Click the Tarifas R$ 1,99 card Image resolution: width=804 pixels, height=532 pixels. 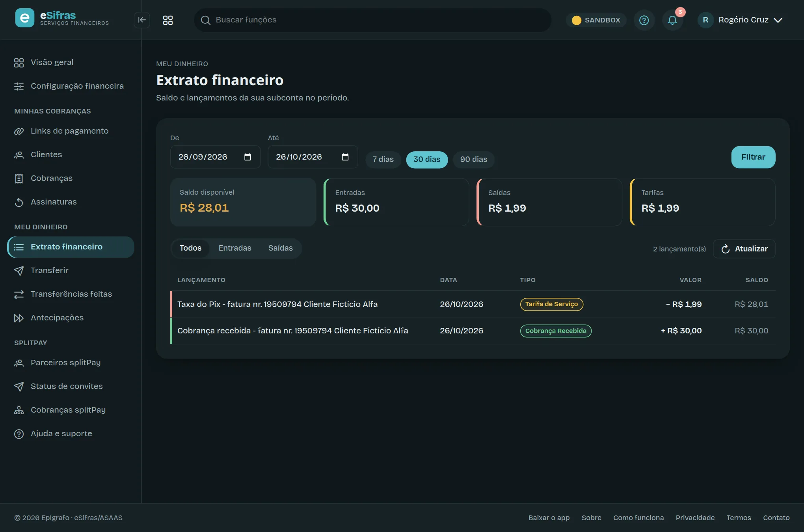702,202
